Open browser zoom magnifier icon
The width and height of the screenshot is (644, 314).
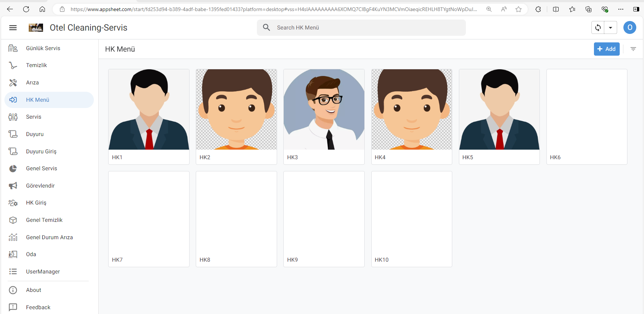click(489, 9)
